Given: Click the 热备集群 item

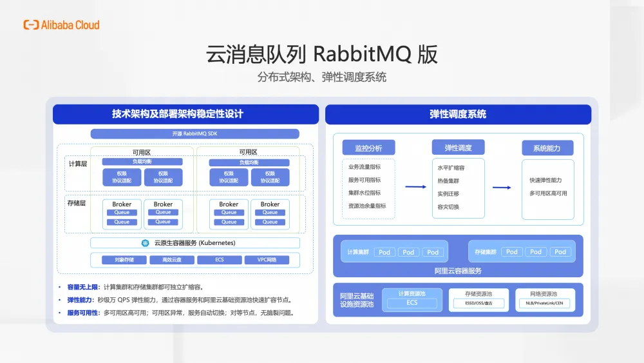Looking at the screenshot, I should [x=448, y=181].
